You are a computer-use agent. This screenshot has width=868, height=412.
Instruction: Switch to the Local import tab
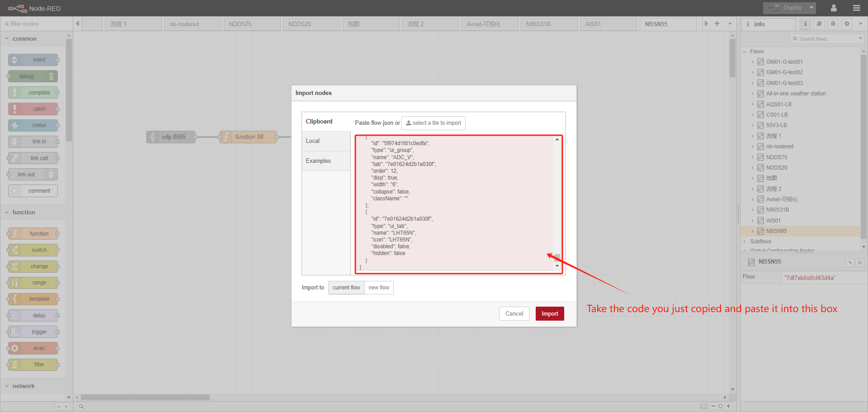pyautogui.click(x=326, y=141)
